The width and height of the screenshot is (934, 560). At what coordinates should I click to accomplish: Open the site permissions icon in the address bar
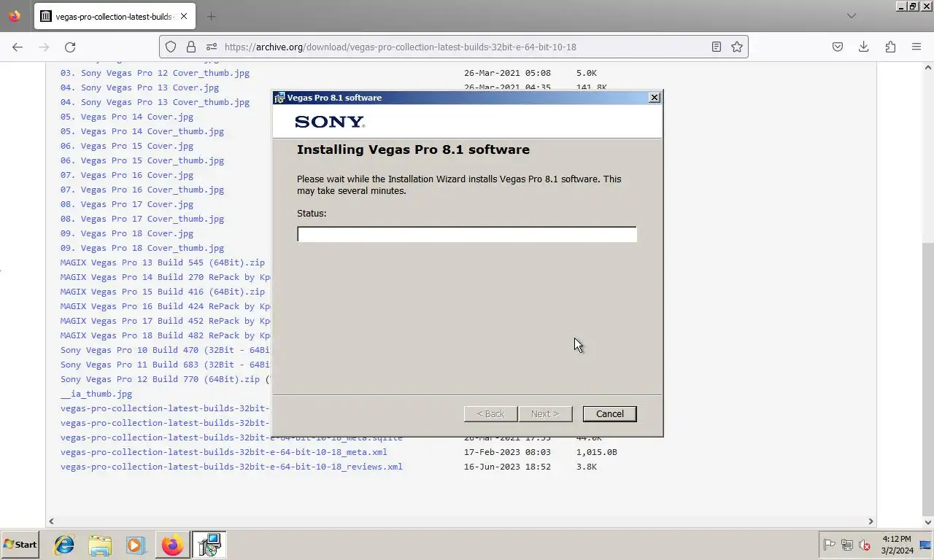coord(212,47)
